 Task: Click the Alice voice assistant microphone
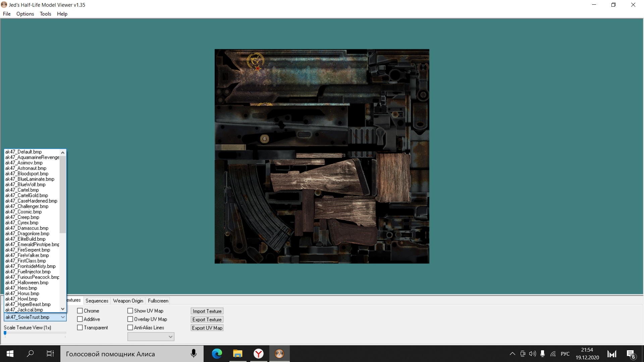194,354
